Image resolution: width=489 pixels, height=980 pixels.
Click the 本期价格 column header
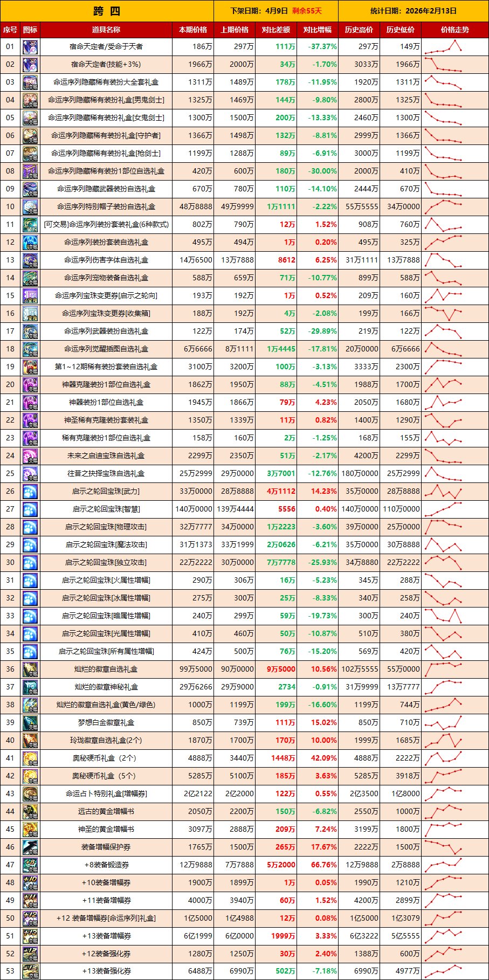[193, 30]
